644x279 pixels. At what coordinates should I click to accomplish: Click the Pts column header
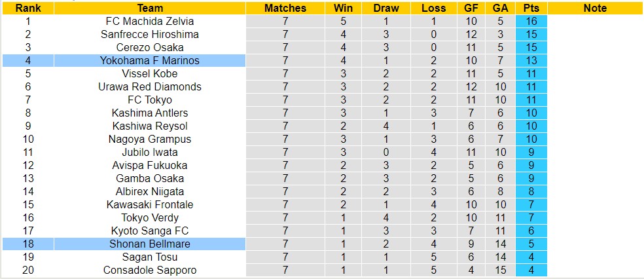[x=531, y=9]
